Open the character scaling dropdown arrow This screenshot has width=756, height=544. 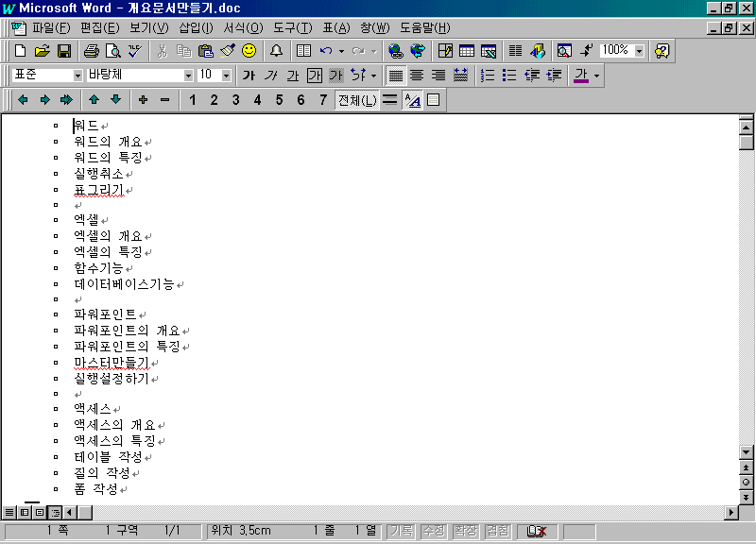tap(373, 76)
